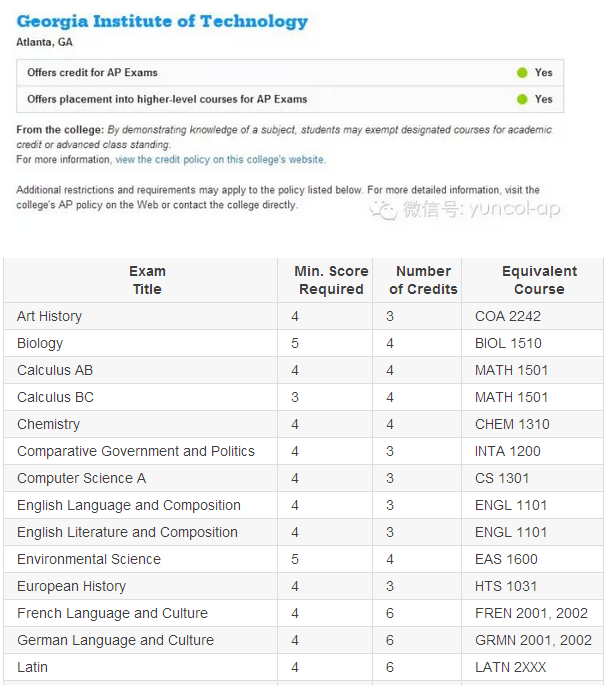This screenshot has width=608, height=685.
Task: Click the FREN 2001, 2002 course cell
Action: (x=532, y=613)
